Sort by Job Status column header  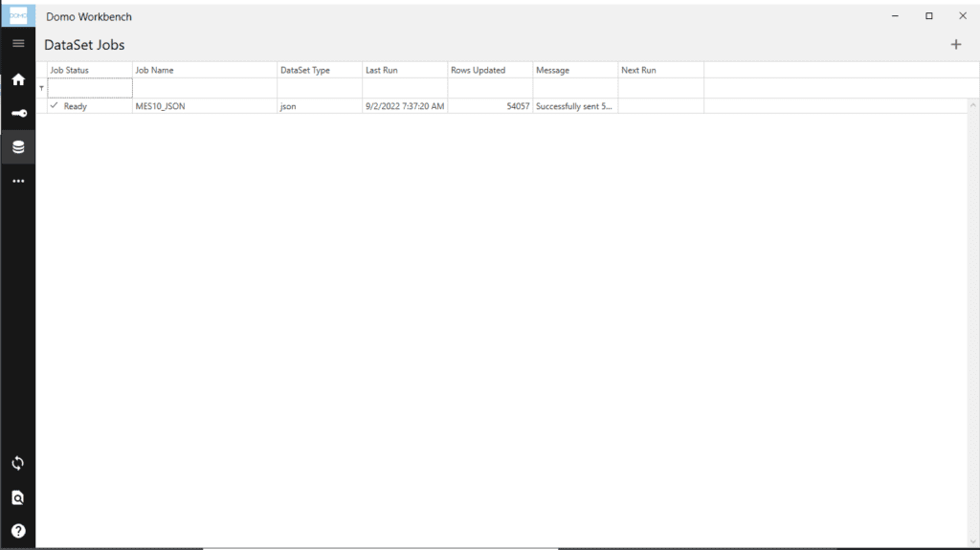(89, 70)
